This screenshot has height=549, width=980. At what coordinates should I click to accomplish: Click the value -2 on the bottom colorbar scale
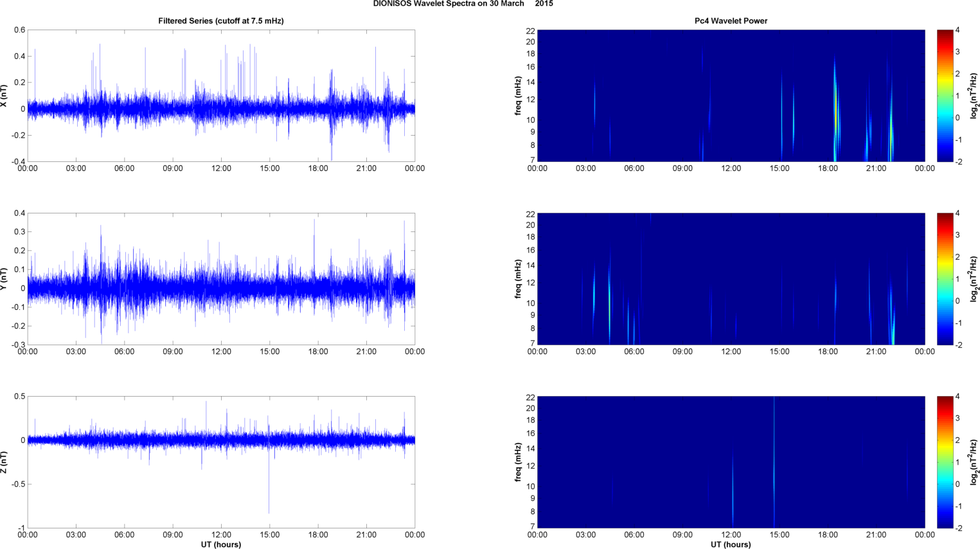click(958, 528)
